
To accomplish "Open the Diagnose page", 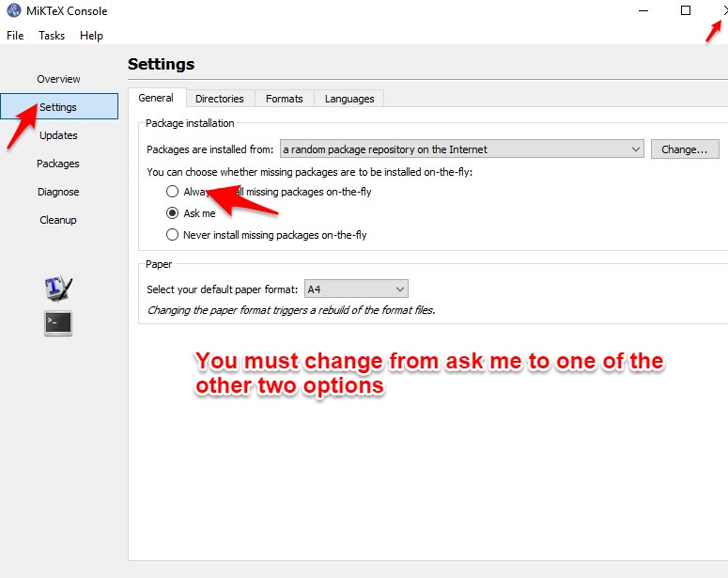I will click(58, 192).
